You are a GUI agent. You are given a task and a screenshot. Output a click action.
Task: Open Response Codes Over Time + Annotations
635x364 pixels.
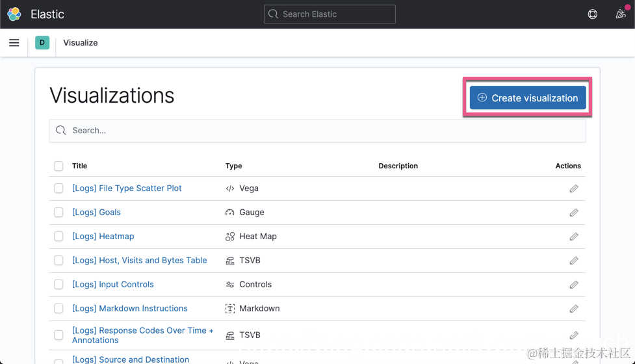142,335
